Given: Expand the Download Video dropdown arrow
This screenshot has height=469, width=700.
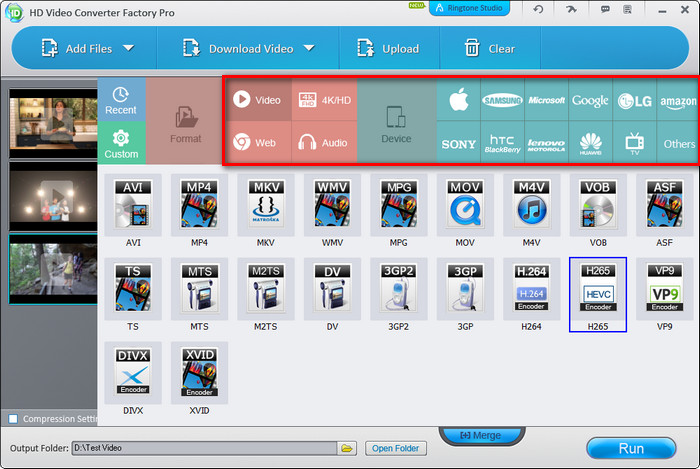Looking at the screenshot, I should (309, 48).
